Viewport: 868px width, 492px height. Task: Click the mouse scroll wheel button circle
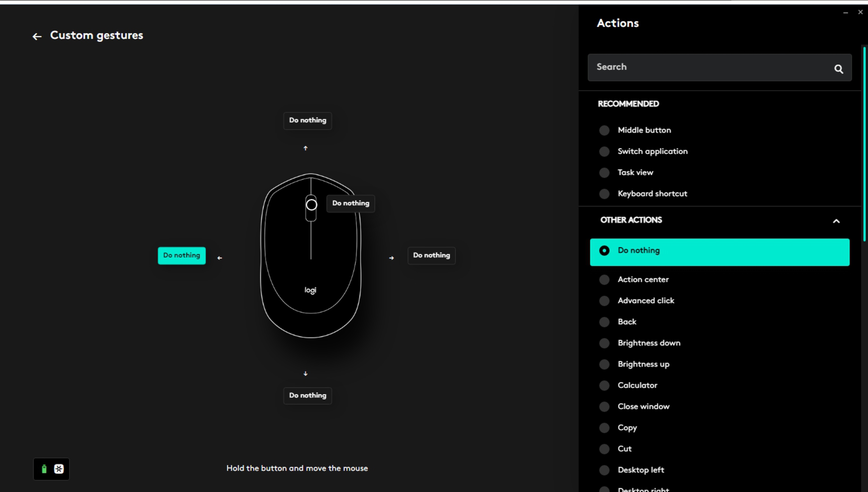(311, 205)
